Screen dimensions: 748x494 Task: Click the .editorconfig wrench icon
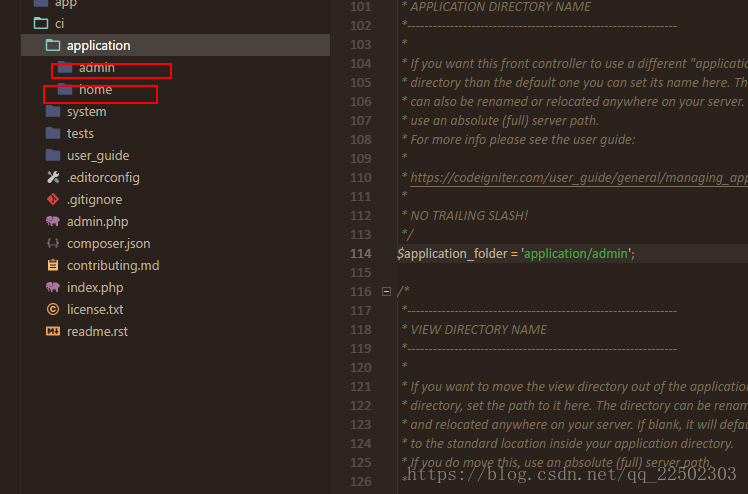coord(53,177)
